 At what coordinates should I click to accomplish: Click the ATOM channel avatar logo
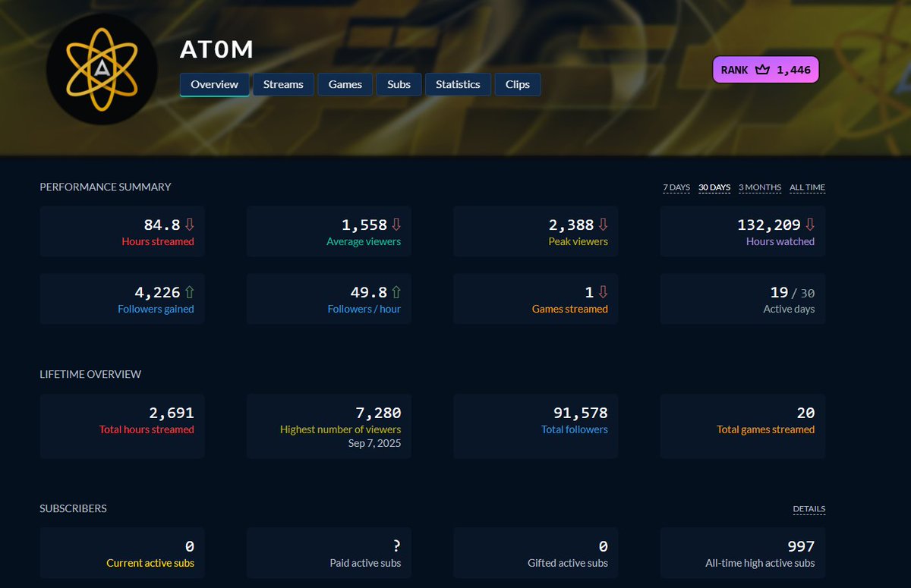tap(102, 71)
